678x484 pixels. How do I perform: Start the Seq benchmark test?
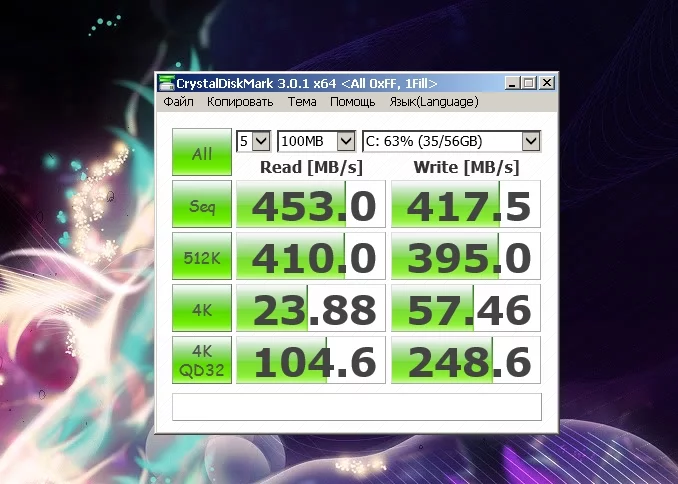point(202,204)
